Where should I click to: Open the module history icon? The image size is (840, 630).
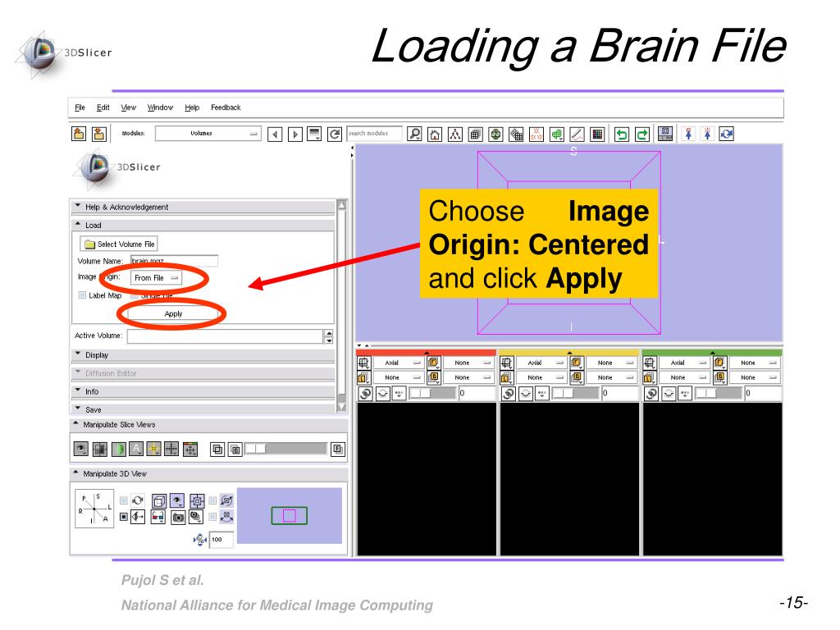(314, 134)
